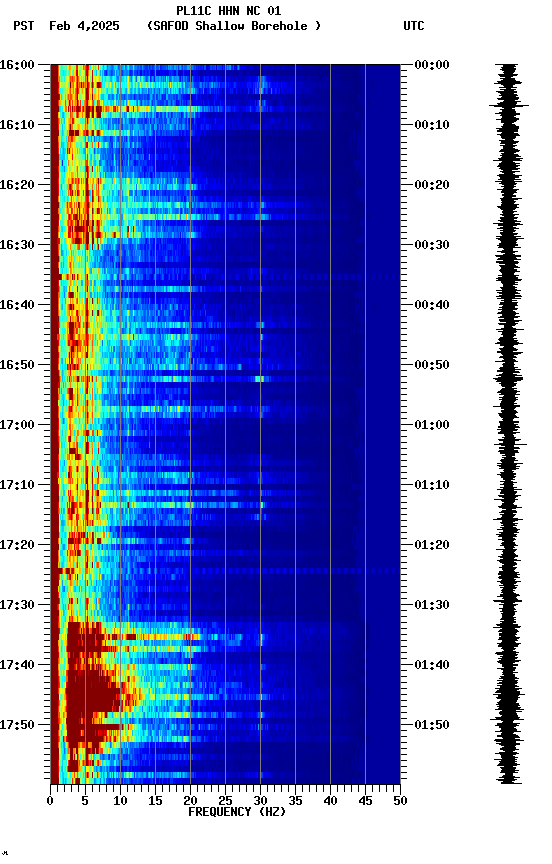Image resolution: width=552 pixels, height=864 pixels.
Task: Click the 25 Hz frequency axis label
Action: coord(225,801)
